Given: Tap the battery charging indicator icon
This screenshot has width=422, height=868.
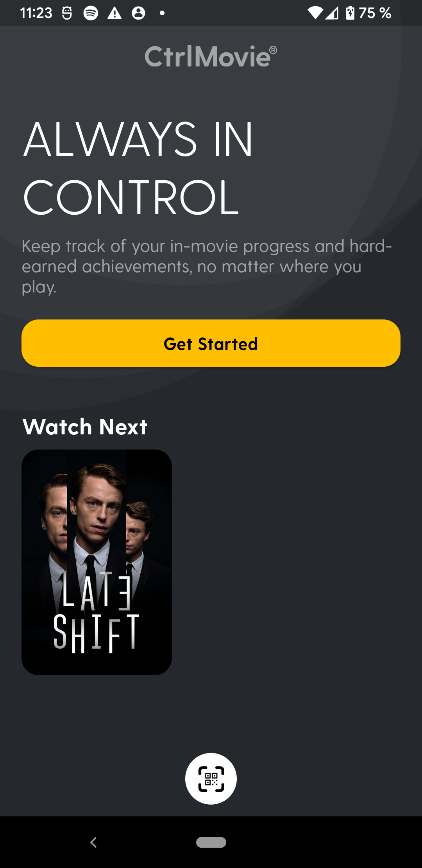Looking at the screenshot, I should pos(350,13).
